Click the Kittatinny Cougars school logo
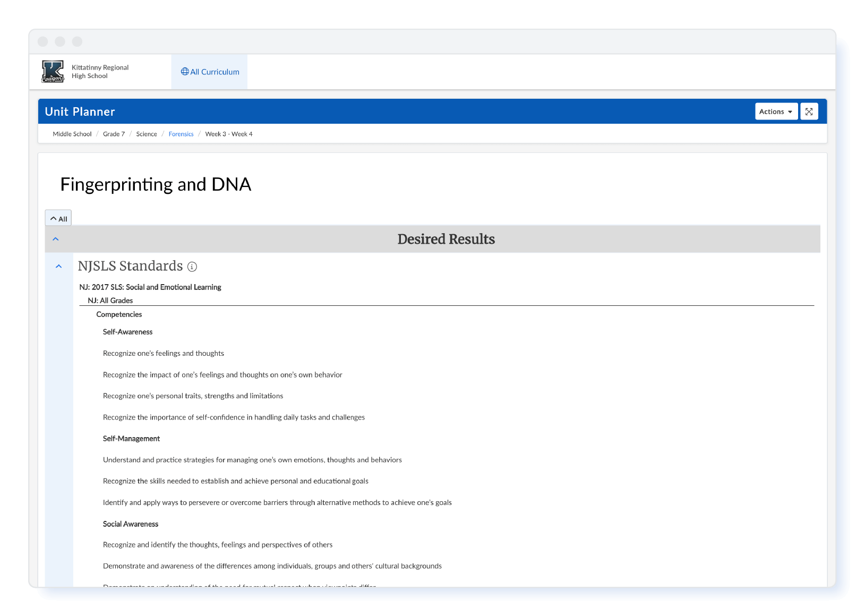Viewport: 865px width, 616px height. pyautogui.click(x=53, y=72)
